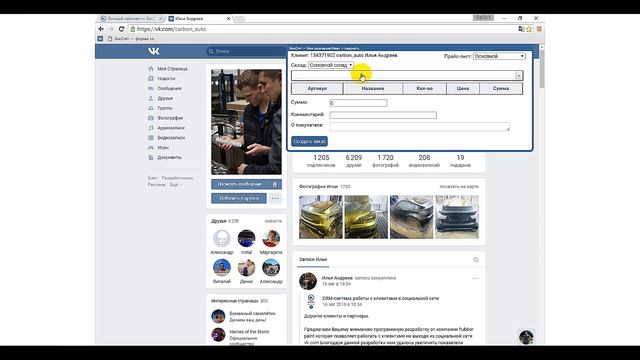
Task: Click the round avatar icon at bottom right
Action: point(526,337)
